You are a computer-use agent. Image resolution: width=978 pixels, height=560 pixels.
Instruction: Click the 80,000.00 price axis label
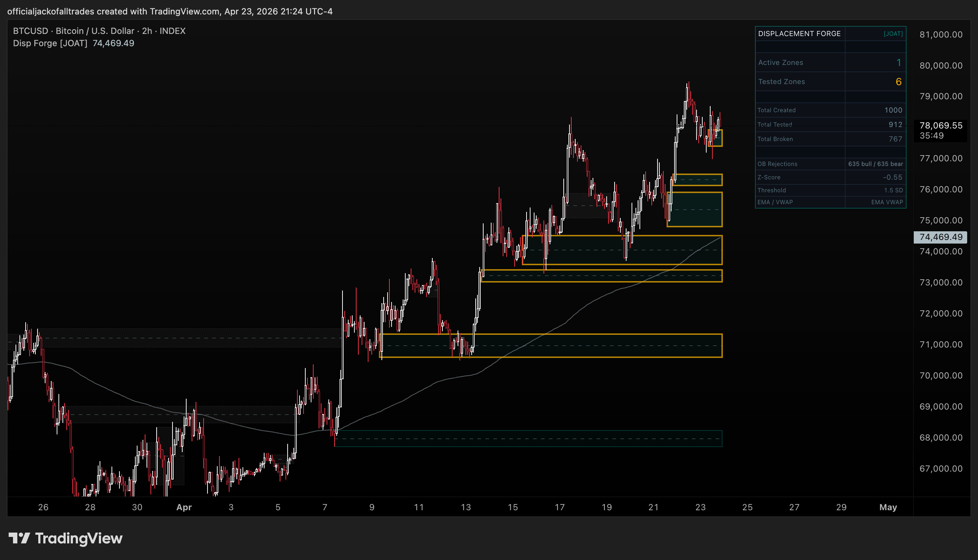(941, 65)
